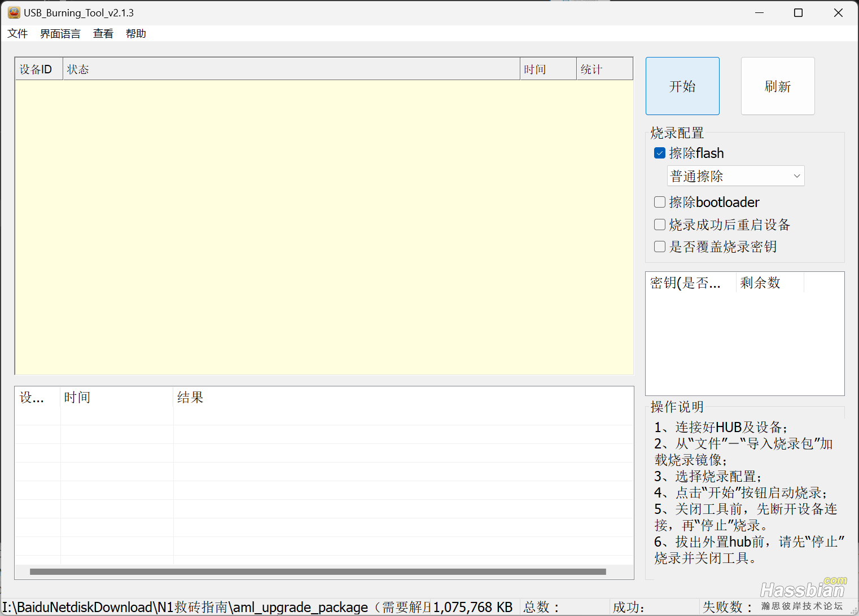Viewport: 859px width, 616px height.
Task: Open the 文件 menu
Action: tap(17, 33)
